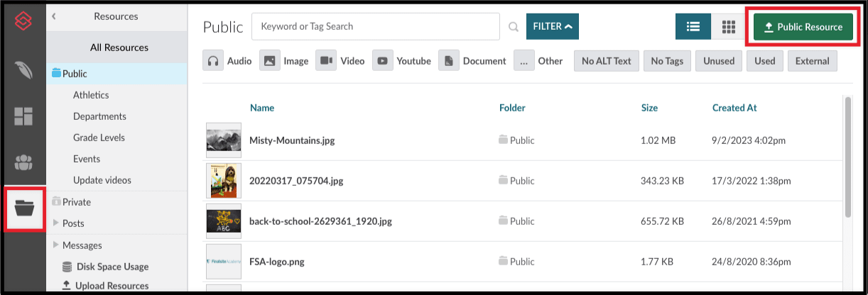Open Misty-Mountains.jpg thumbnail
The width and height of the screenshot is (868, 295).
click(224, 140)
